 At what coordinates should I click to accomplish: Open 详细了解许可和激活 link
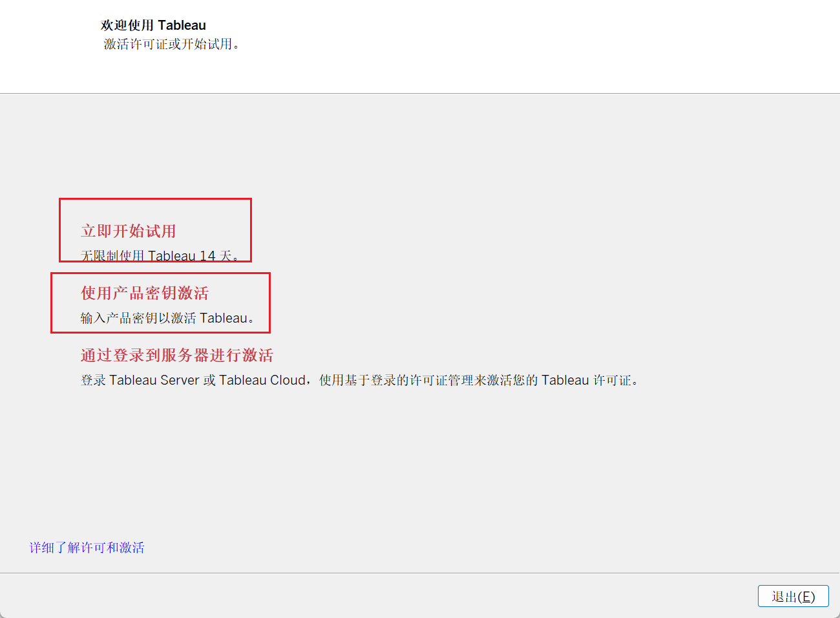[87, 548]
